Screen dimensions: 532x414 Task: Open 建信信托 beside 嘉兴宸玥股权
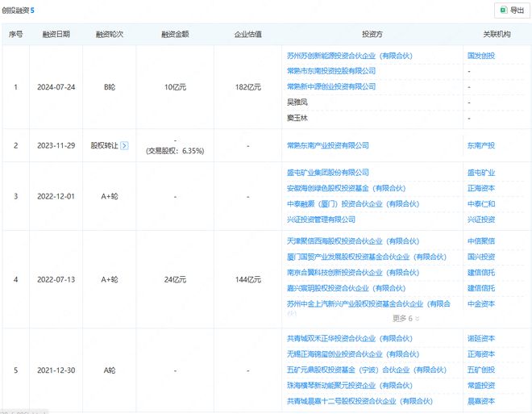coord(481,288)
